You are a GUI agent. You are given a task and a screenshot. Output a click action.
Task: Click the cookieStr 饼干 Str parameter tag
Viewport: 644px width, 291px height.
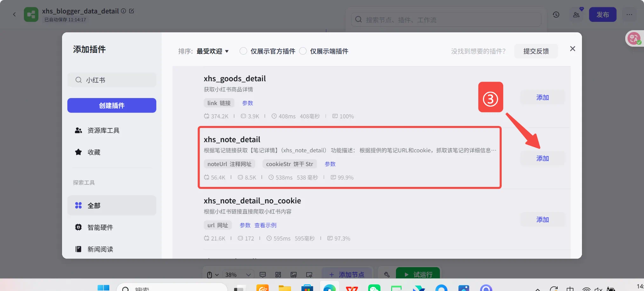[289, 164]
